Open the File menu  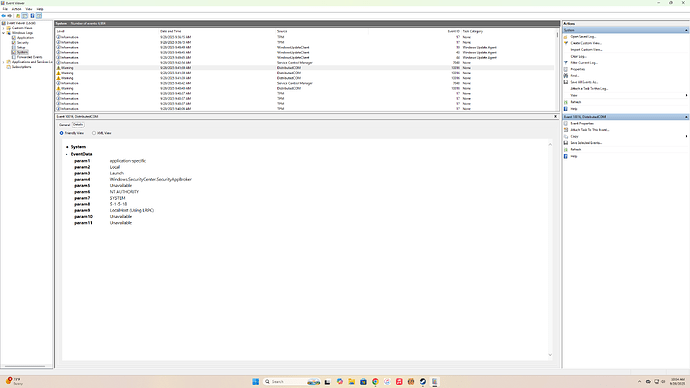pyautogui.click(x=5, y=9)
